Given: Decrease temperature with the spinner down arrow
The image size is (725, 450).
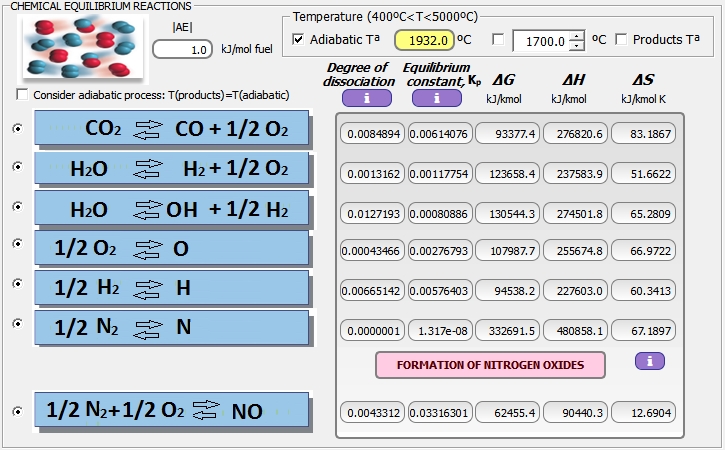Looking at the screenshot, I should (x=576, y=45).
